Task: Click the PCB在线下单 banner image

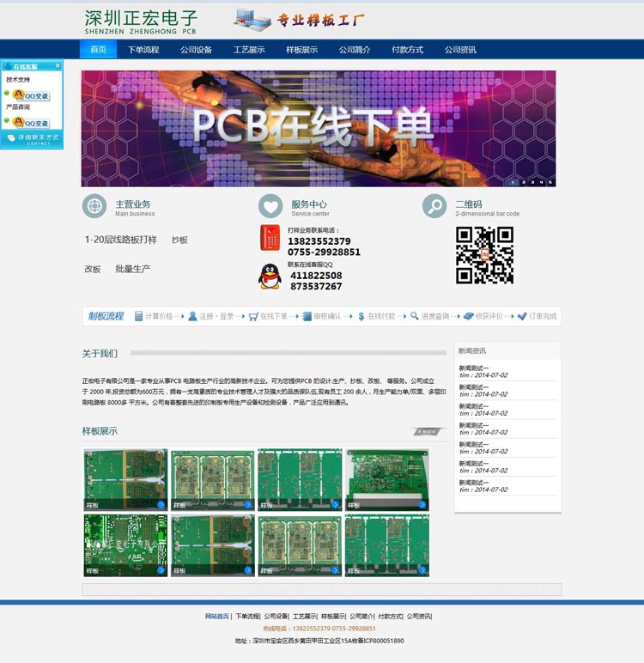Action: tap(319, 129)
